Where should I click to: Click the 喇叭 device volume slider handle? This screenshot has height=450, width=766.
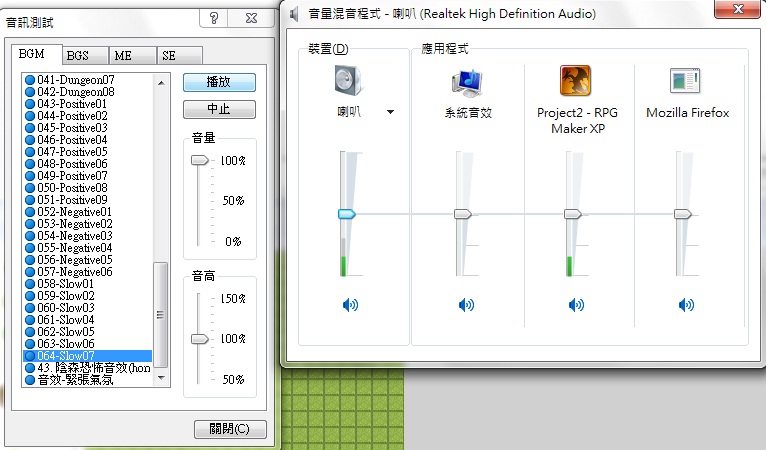(347, 214)
